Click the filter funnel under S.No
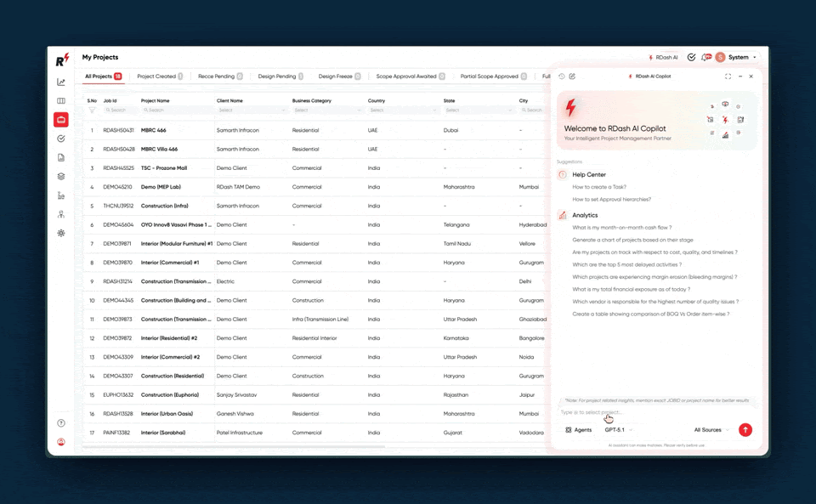This screenshot has height=504, width=816. (x=92, y=110)
